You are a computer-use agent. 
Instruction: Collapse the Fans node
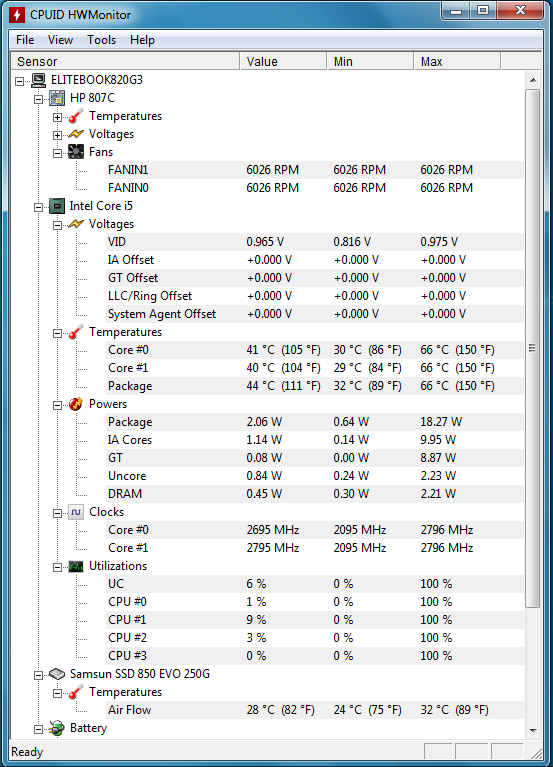tap(58, 154)
